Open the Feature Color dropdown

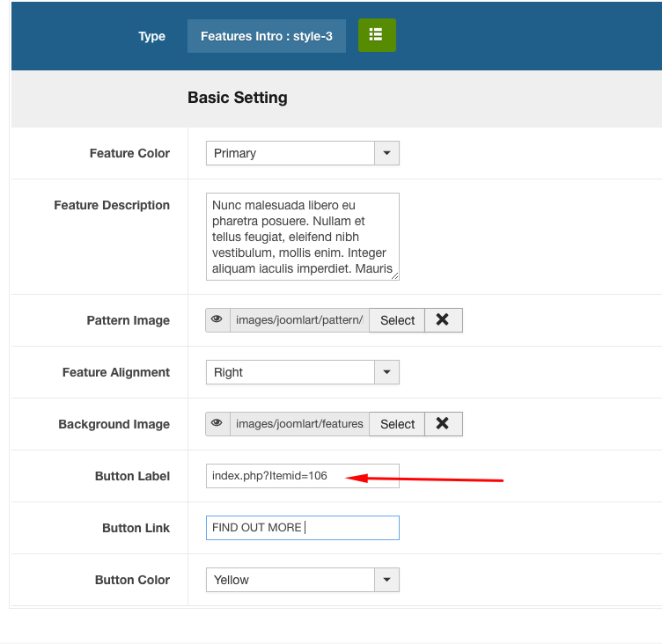click(386, 153)
